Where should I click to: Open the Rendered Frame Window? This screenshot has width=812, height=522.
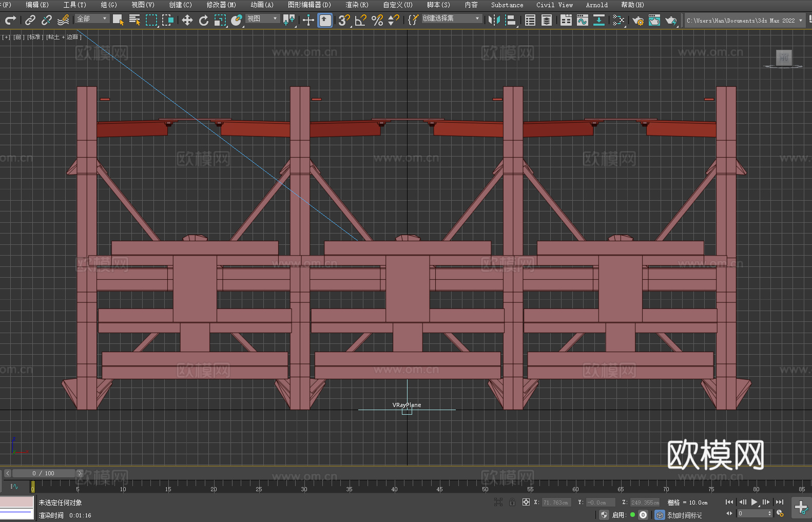coord(654,20)
